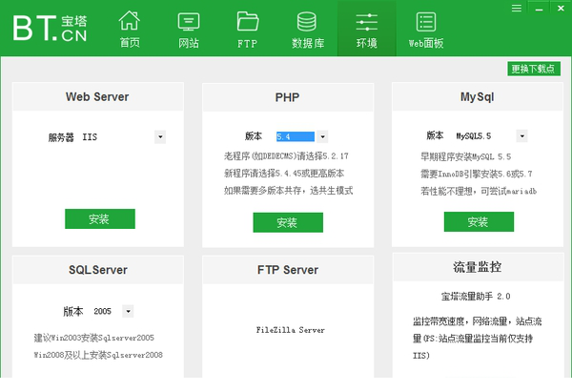Expand the 服务器 IIS dropdown
The image size is (572, 392).
coord(160,137)
